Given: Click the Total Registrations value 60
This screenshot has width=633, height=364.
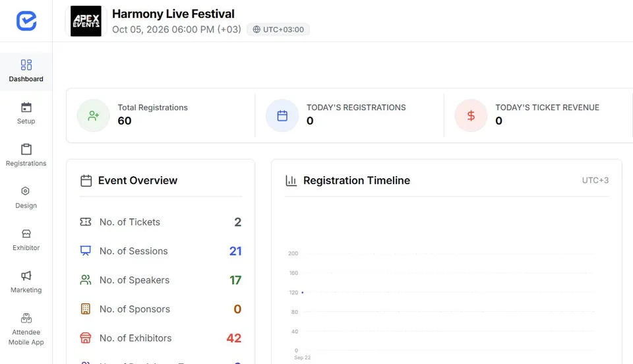Looking at the screenshot, I should (x=125, y=121).
